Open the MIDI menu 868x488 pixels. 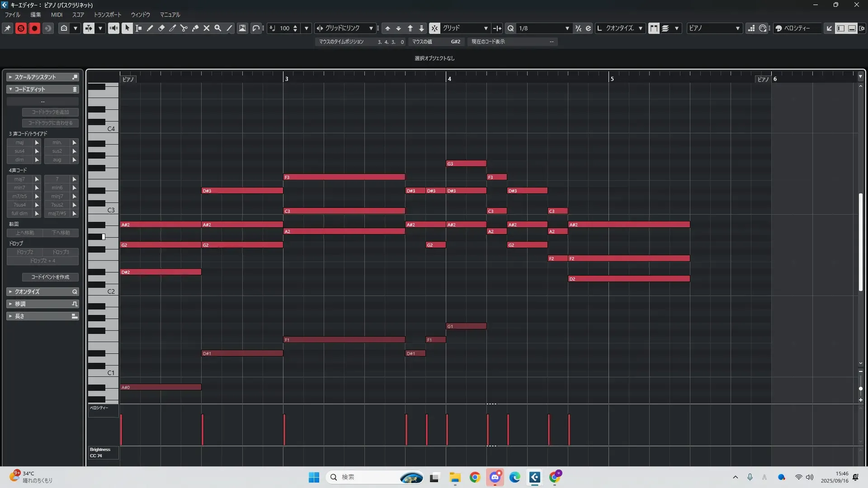[x=57, y=14]
